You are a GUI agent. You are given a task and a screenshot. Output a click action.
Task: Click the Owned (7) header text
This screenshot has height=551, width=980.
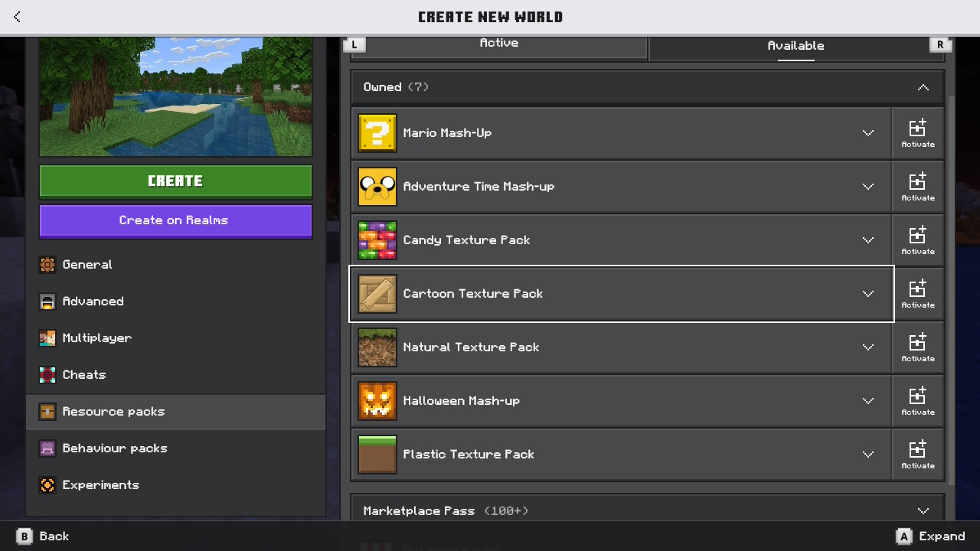pyautogui.click(x=396, y=87)
